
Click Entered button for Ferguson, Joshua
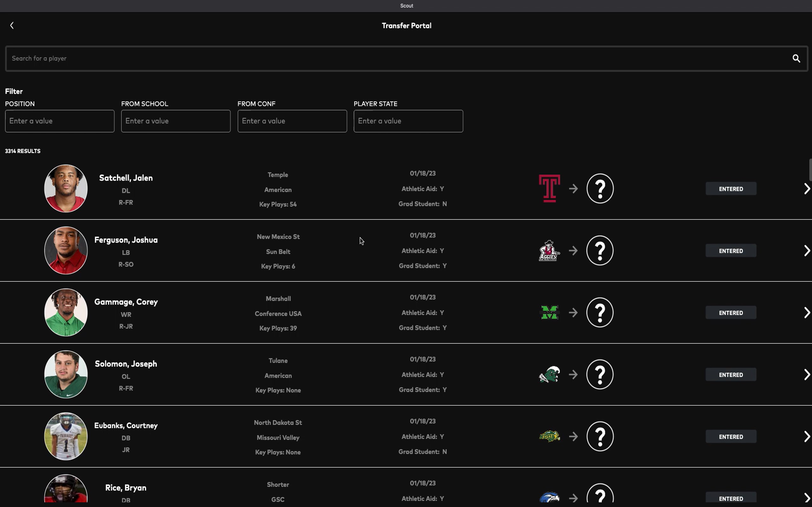730,251
